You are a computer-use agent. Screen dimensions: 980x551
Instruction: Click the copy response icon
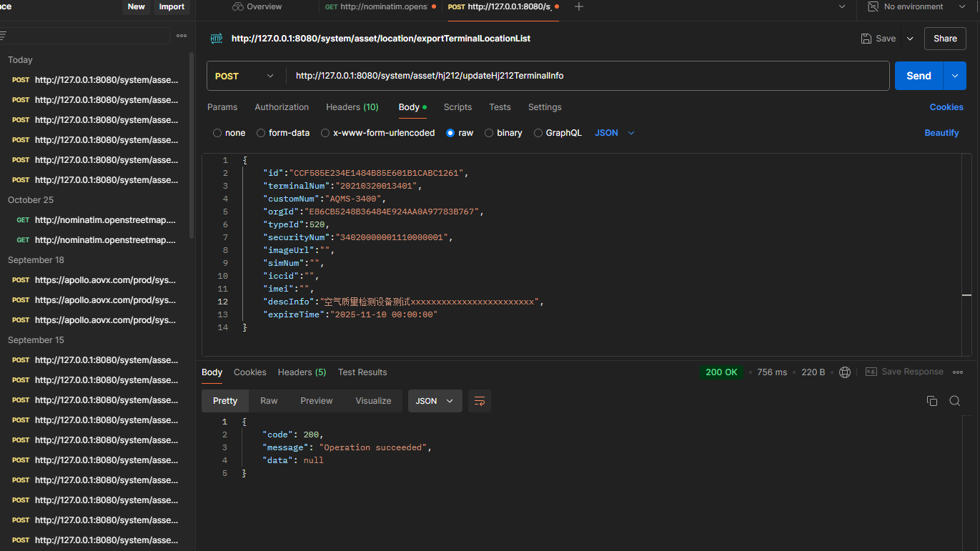click(931, 401)
